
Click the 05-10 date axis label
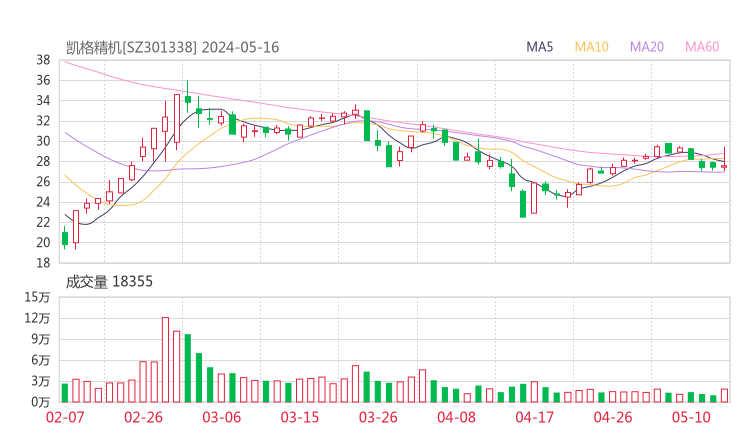[691, 417]
